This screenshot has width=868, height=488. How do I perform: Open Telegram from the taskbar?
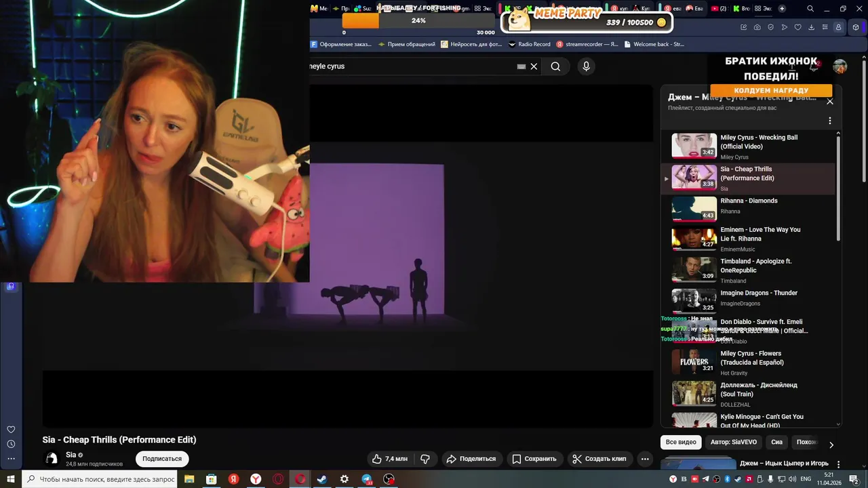pyautogui.click(x=367, y=479)
